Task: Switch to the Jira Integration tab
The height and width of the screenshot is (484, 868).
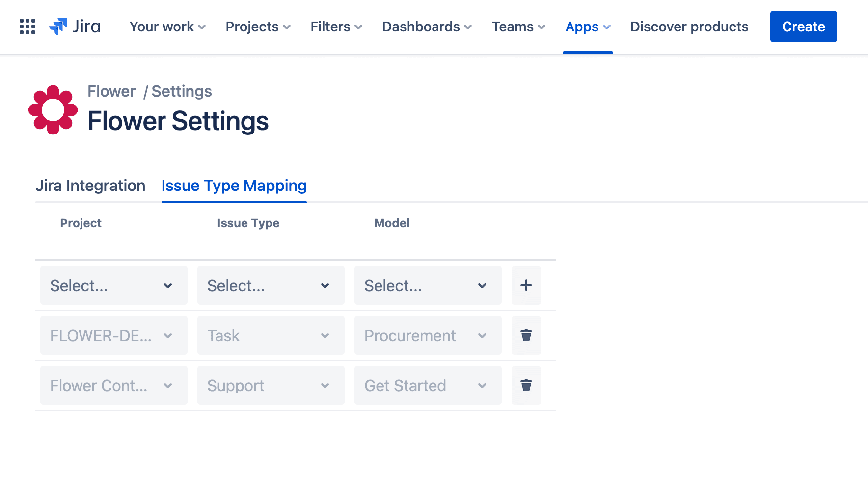Action: point(90,186)
